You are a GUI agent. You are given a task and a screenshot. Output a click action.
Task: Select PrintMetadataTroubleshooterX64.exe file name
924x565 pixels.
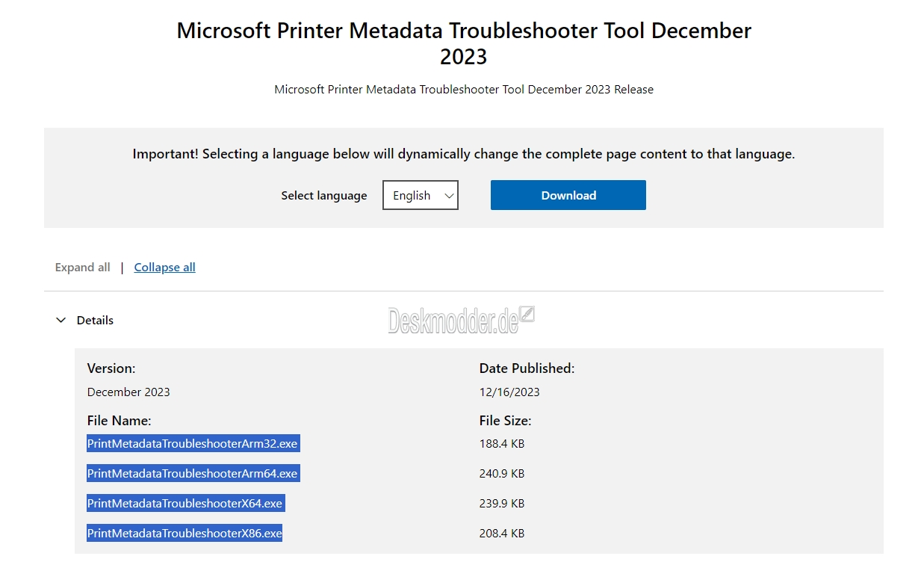[x=185, y=503]
